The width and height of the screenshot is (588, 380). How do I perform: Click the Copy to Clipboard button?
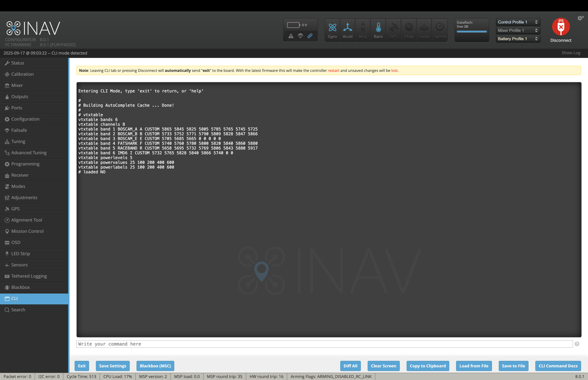coord(428,366)
